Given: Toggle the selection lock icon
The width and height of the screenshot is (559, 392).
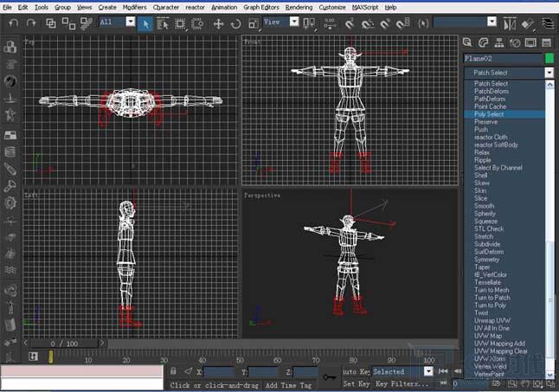Looking at the screenshot, I should point(173,372).
